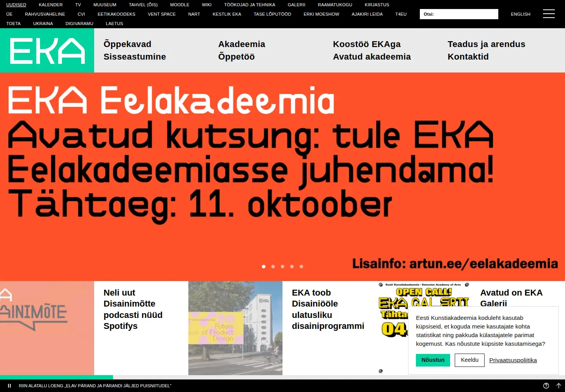Select the second carousel dot
565x392 pixels.
(x=273, y=267)
